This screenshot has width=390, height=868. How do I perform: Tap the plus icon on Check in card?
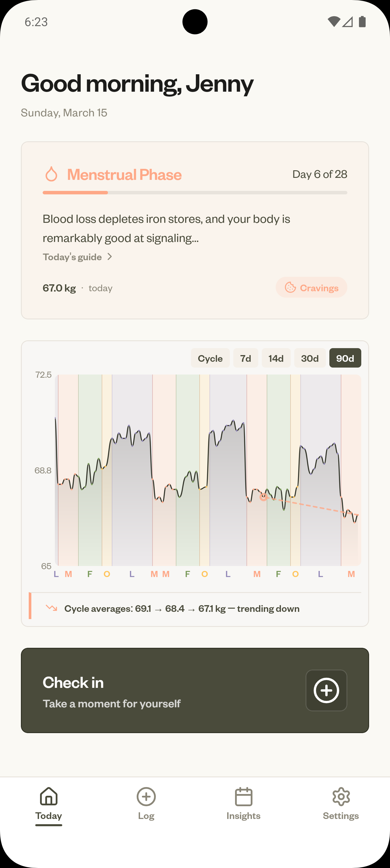(x=326, y=690)
